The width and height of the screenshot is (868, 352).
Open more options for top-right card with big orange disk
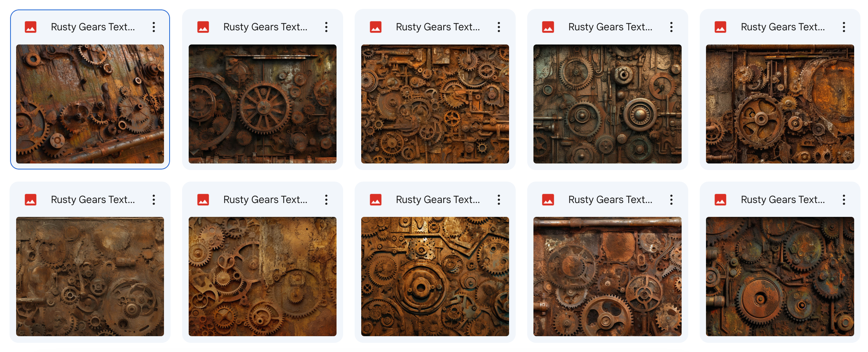(x=844, y=27)
